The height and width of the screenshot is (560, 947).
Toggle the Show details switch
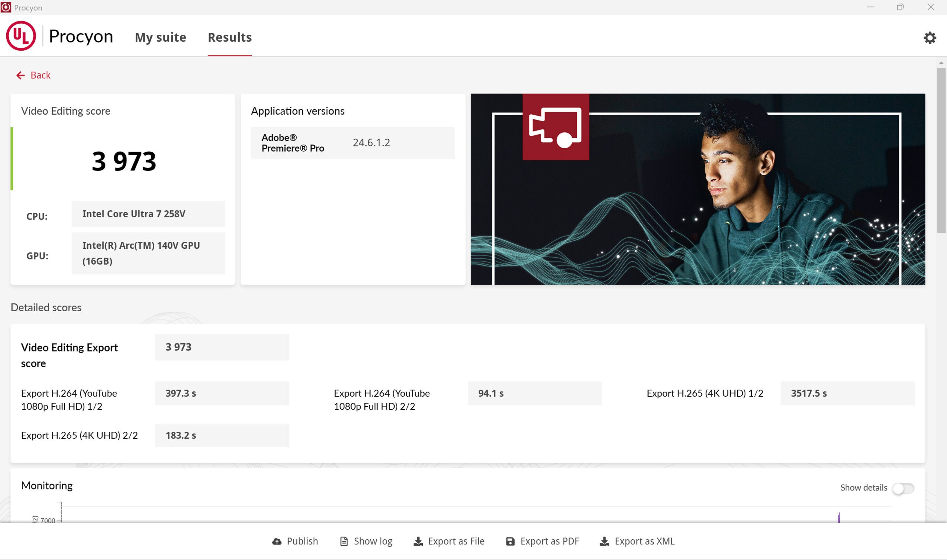point(903,488)
